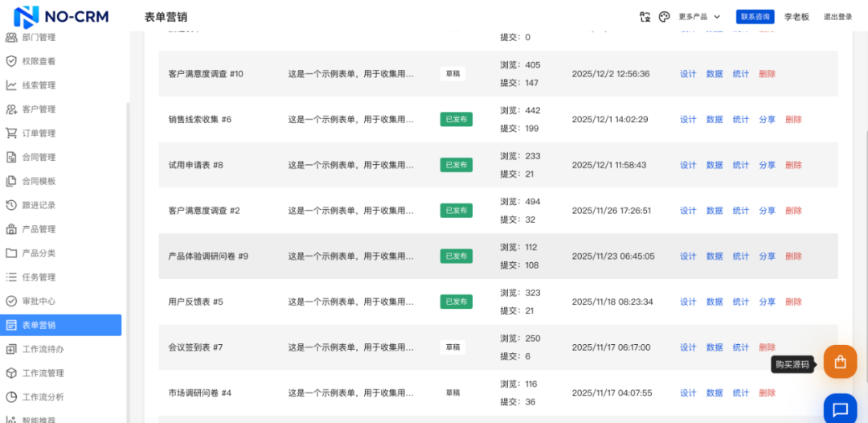The image size is (868, 423).
Task: Click the 退出登录 link
Action: [837, 17]
